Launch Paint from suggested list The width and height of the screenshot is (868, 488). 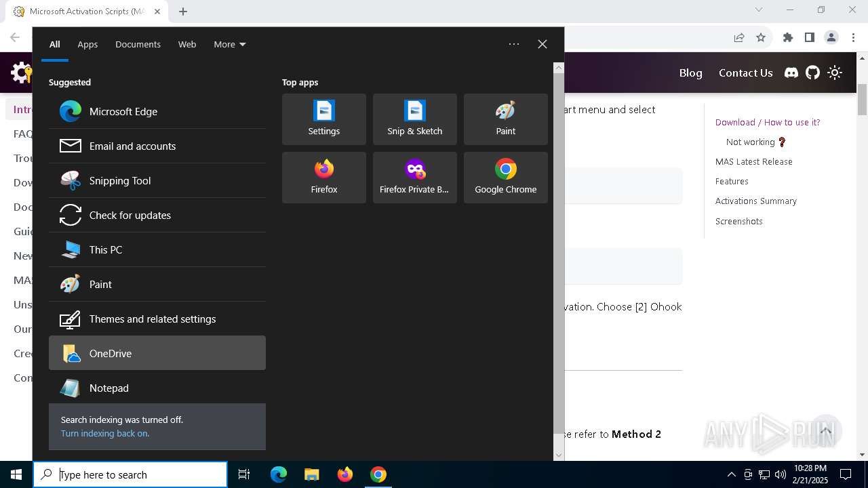point(157,284)
